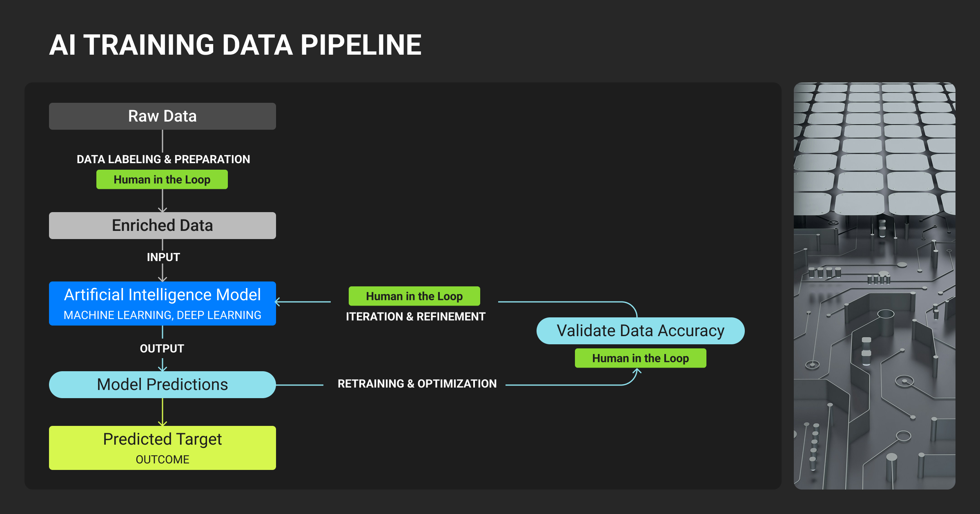Click Human in the Loop under Data Labeling
Viewport: 980px width, 514px height.
pyautogui.click(x=162, y=179)
